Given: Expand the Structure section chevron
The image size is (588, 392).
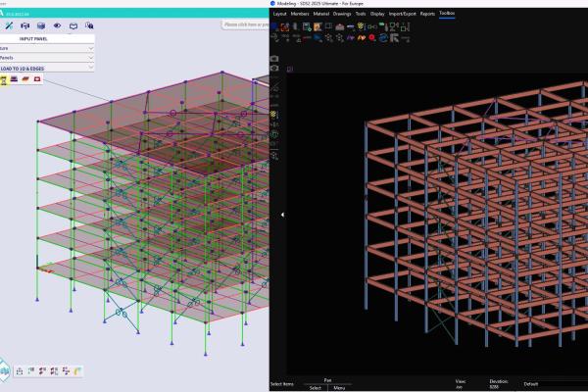Looking at the screenshot, I should [x=90, y=47].
